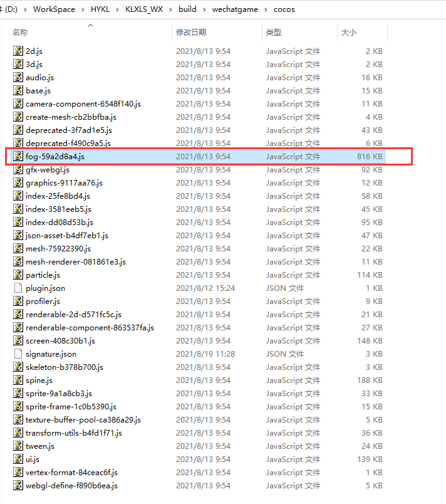Select icon next to base.js

click(18, 90)
